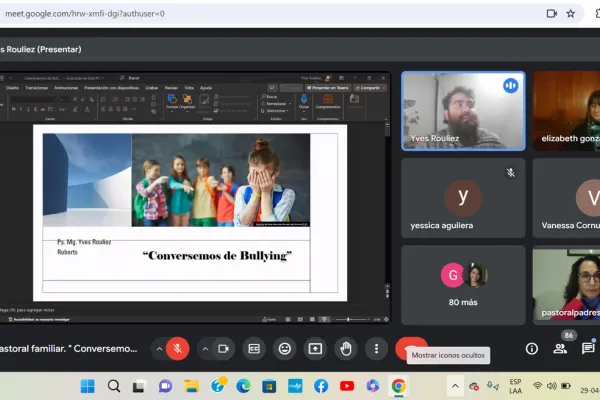This screenshot has width=600, height=400.
Task: Open Facebook from the taskbar
Action: pyautogui.click(x=321, y=386)
